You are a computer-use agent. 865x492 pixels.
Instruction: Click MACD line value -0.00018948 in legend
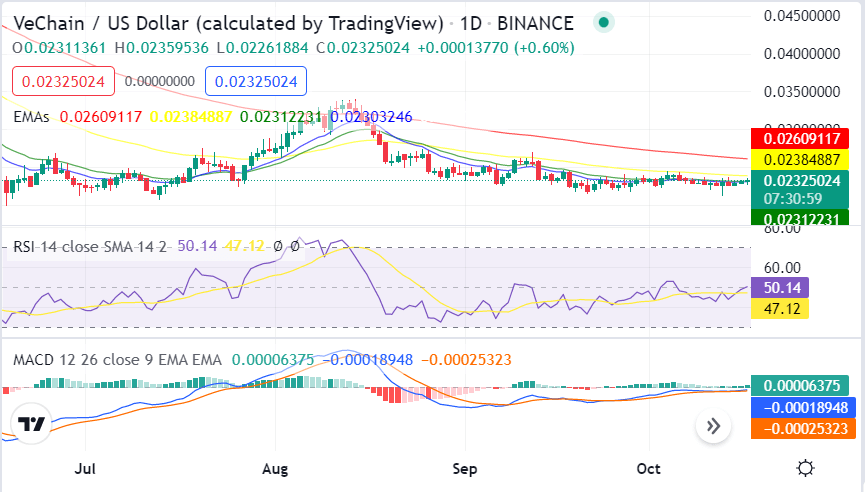[368, 360]
